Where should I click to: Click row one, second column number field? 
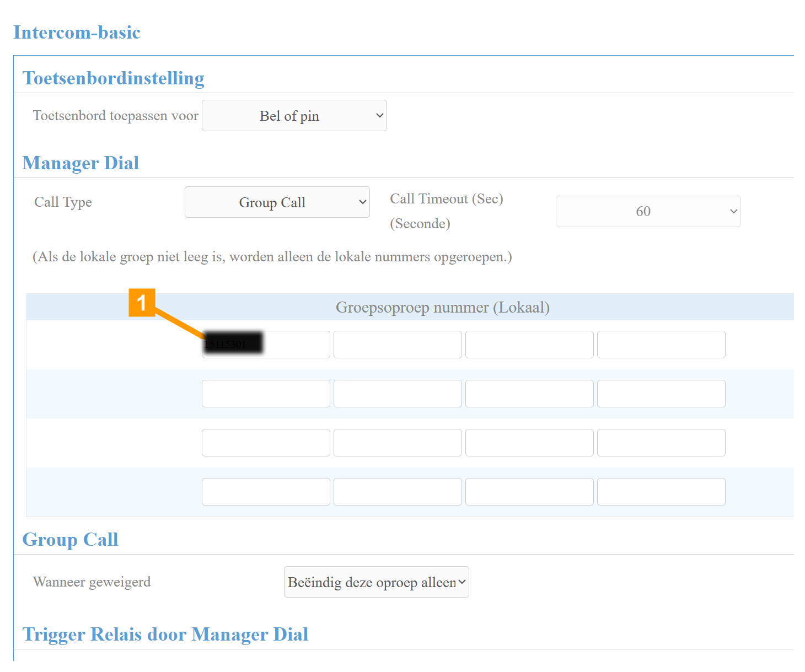point(398,345)
